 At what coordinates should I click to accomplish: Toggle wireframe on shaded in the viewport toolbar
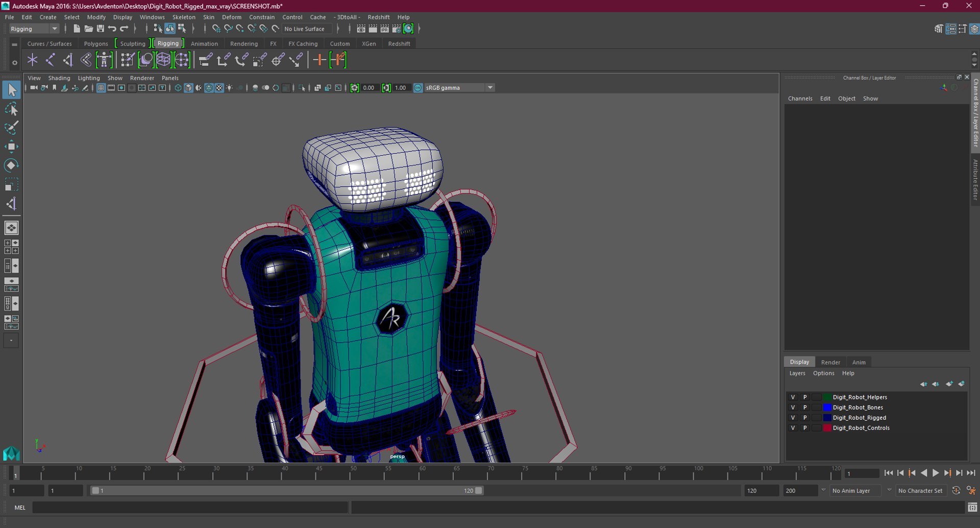click(209, 88)
